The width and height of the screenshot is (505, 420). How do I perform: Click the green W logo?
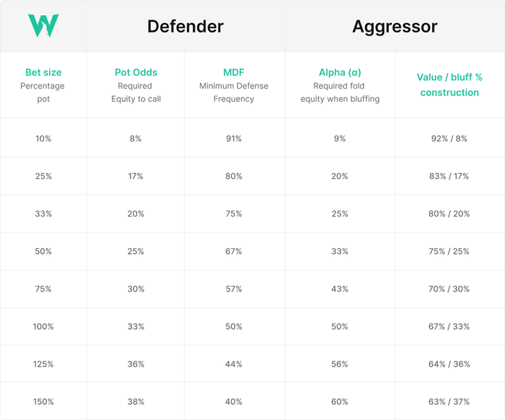point(43,26)
